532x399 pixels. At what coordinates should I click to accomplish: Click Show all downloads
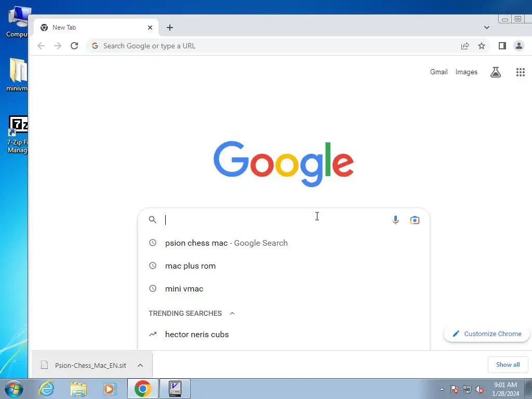(x=508, y=365)
